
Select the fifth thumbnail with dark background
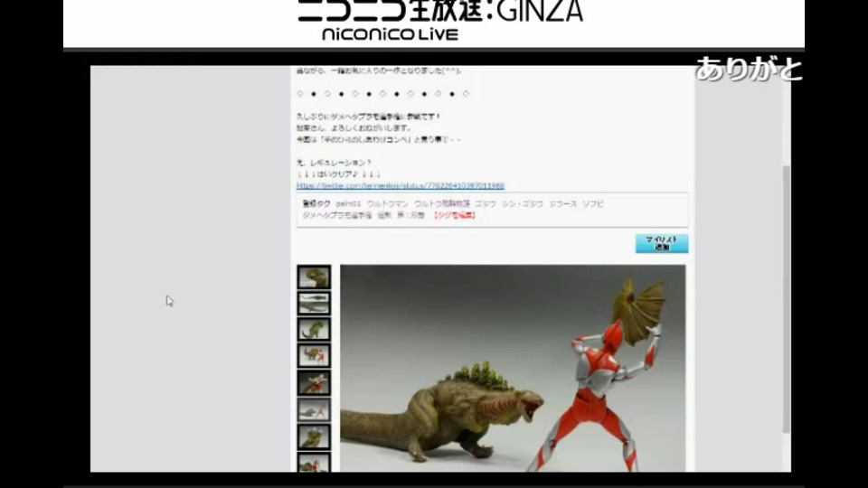point(314,382)
